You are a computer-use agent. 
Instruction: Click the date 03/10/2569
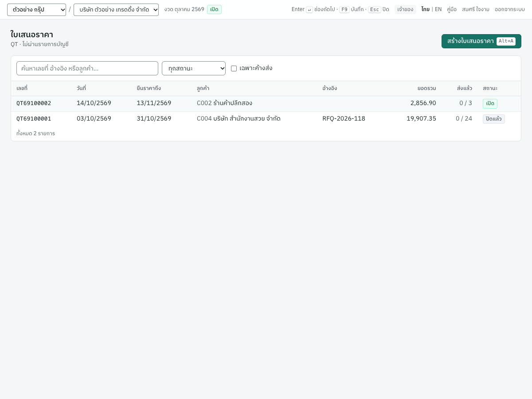(x=94, y=119)
